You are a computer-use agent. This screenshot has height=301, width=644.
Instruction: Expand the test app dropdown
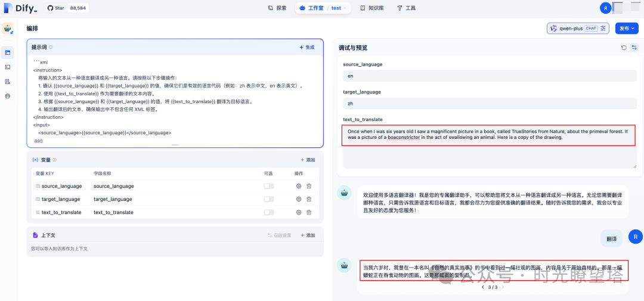coord(339,8)
